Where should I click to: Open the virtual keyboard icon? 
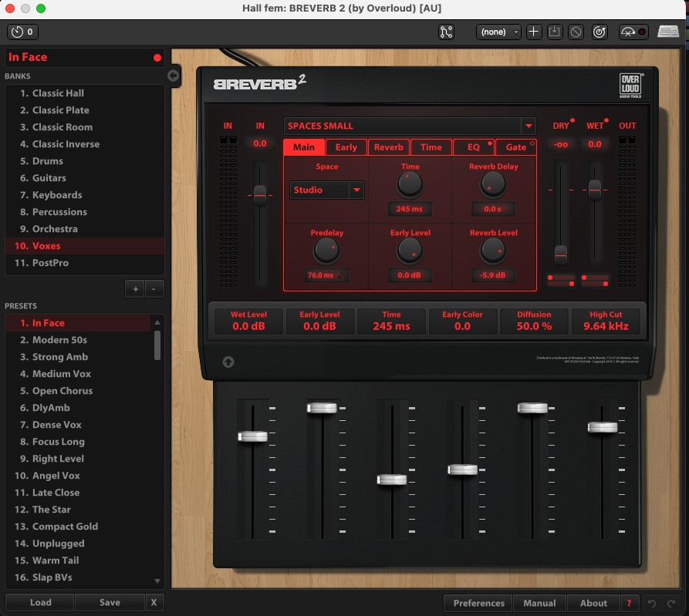point(668,32)
